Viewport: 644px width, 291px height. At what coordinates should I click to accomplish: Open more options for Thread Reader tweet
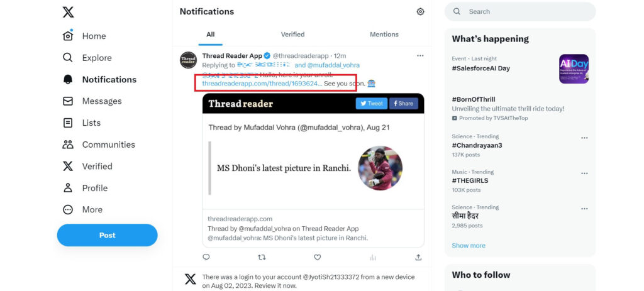tap(420, 56)
